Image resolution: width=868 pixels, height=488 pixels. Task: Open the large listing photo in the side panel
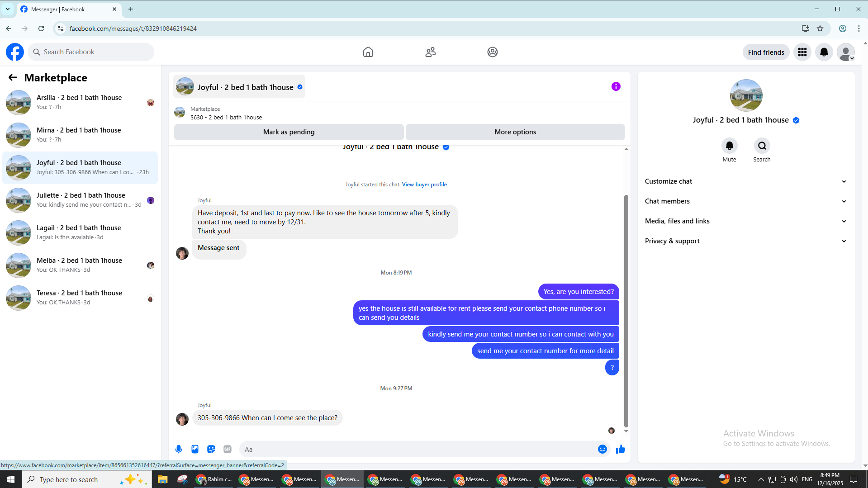(746, 95)
